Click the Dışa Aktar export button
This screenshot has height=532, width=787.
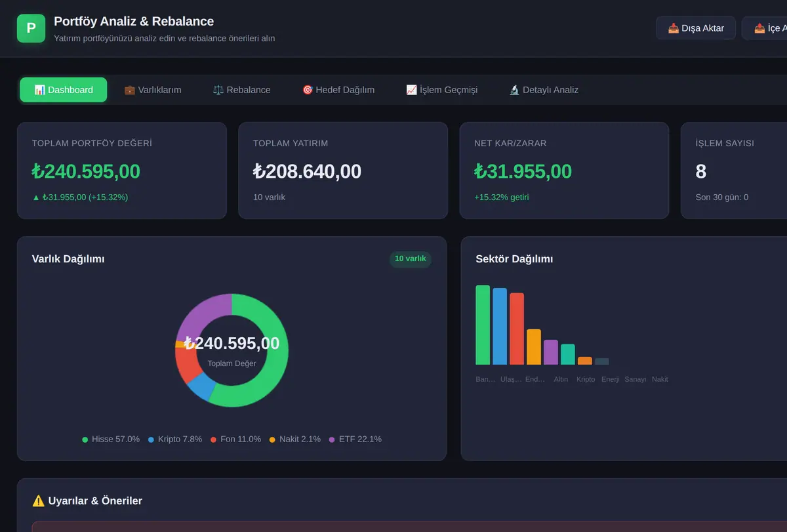(x=696, y=28)
